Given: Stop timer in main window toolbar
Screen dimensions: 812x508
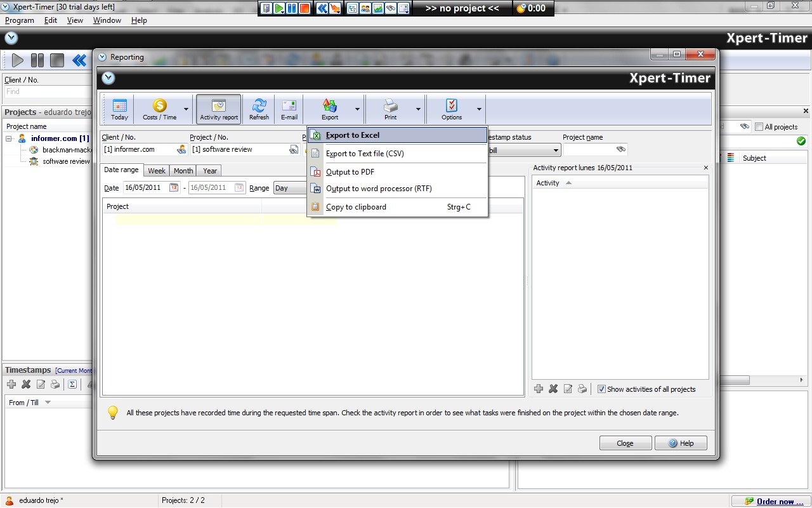Looking at the screenshot, I should click(57, 61).
